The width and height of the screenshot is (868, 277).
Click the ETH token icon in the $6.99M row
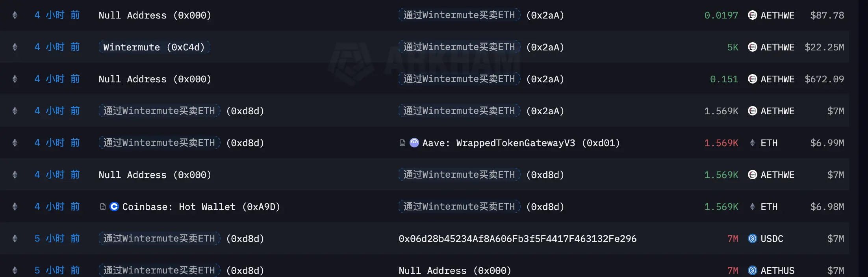752,143
